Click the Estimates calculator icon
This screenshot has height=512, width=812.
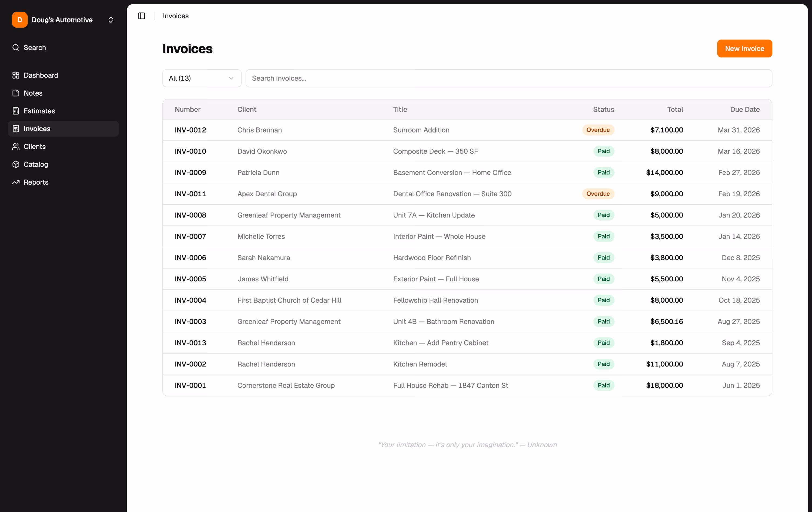pyautogui.click(x=16, y=111)
